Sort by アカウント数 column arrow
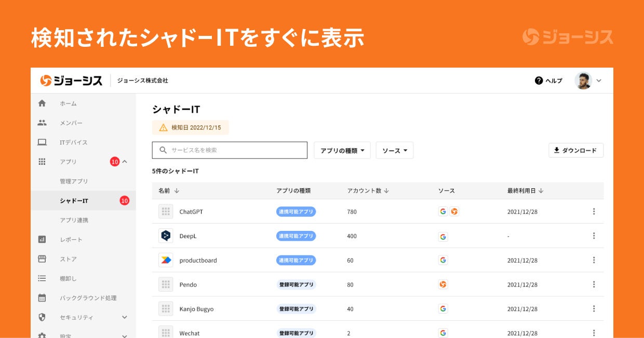 point(386,191)
